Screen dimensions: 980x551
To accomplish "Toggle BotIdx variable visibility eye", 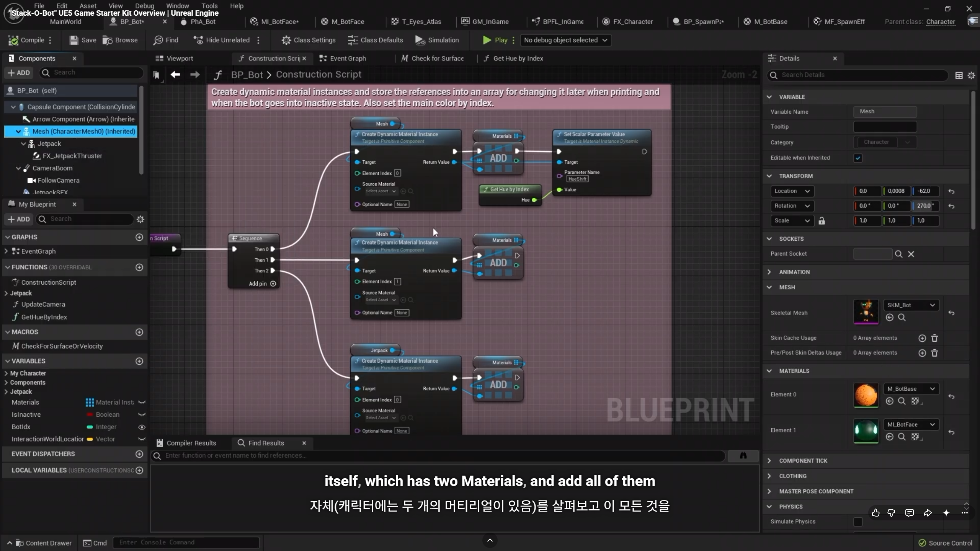I will tap(142, 427).
